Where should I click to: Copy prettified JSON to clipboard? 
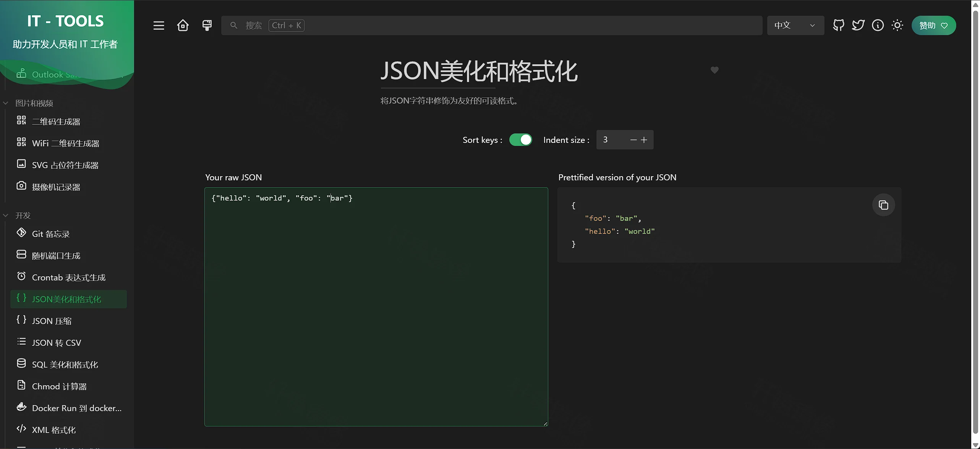coord(883,205)
